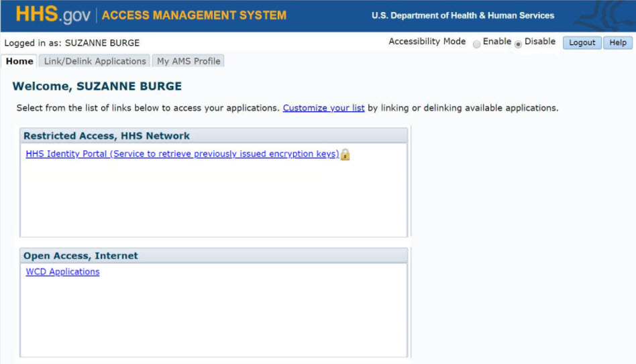Launch the WCD Applications link

click(62, 271)
